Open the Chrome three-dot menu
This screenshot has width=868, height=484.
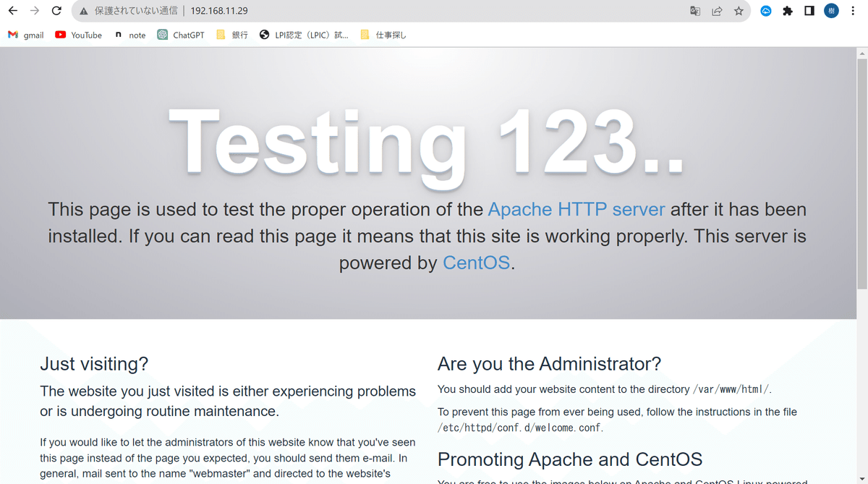pyautogui.click(x=854, y=11)
